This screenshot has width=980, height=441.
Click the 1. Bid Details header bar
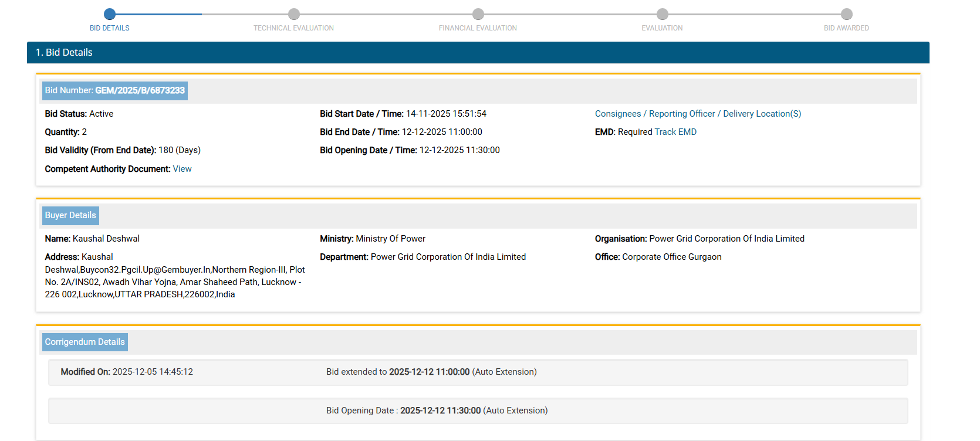[x=478, y=52]
